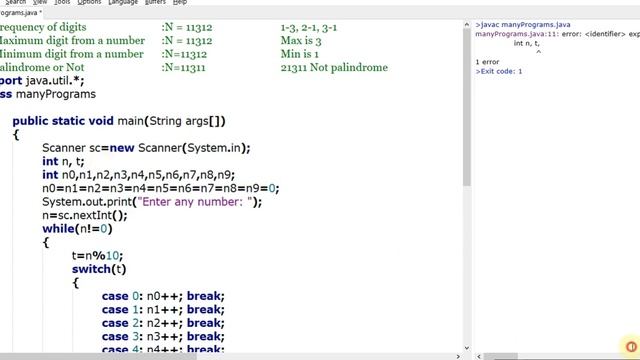Click the '>javac manyPrograms.java' output line
Viewport: 640px width, 360px height.
(x=523, y=24)
